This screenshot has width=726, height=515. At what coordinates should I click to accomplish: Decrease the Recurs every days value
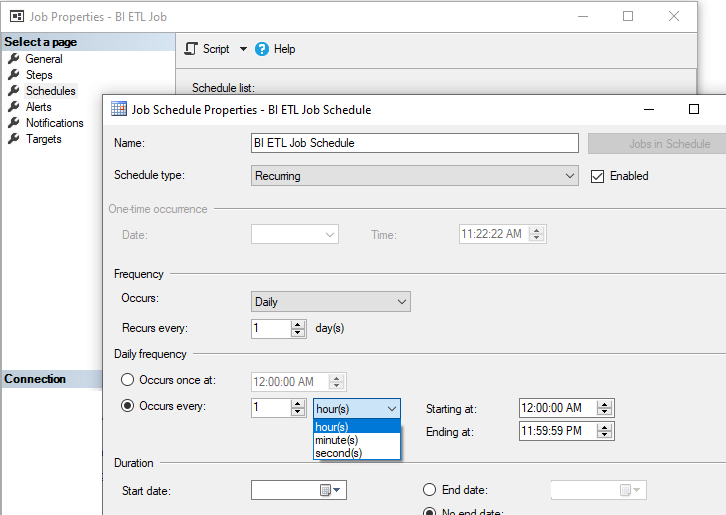pyautogui.click(x=298, y=333)
